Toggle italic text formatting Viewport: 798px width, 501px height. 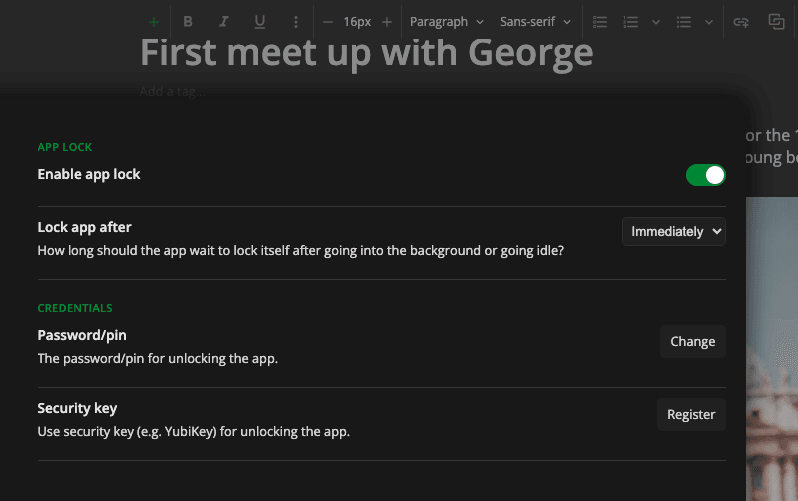click(x=223, y=21)
